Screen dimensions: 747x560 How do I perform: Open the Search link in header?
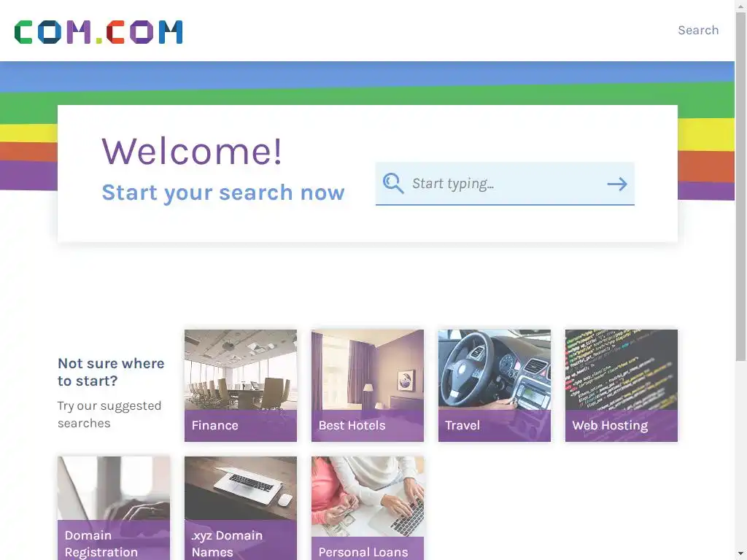[x=698, y=30]
